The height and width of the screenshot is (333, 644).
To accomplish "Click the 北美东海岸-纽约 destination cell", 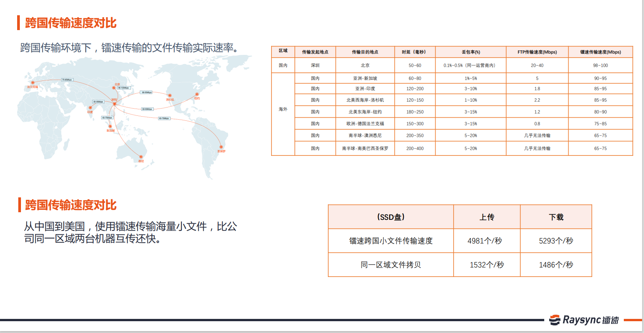I will coord(365,112).
